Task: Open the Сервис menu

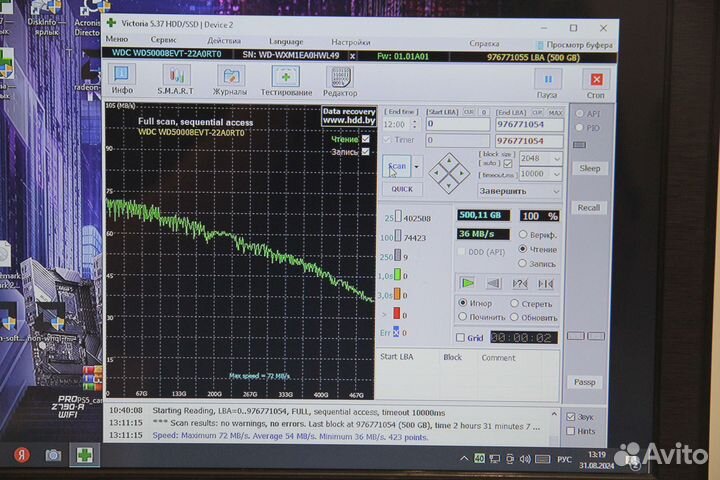Action: pos(163,40)
